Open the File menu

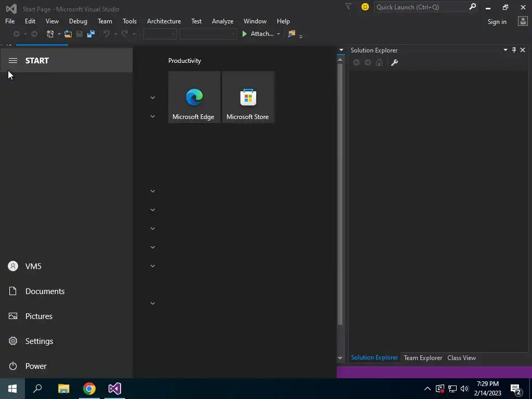coord(10,21)
